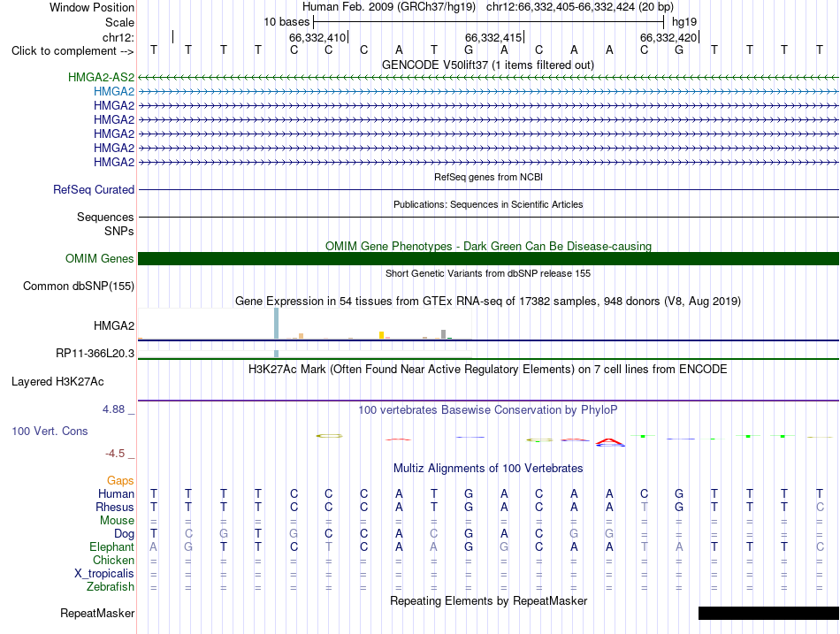Click the 100 Vert. Cons label
840x634 pixels.
coord(50,432)
